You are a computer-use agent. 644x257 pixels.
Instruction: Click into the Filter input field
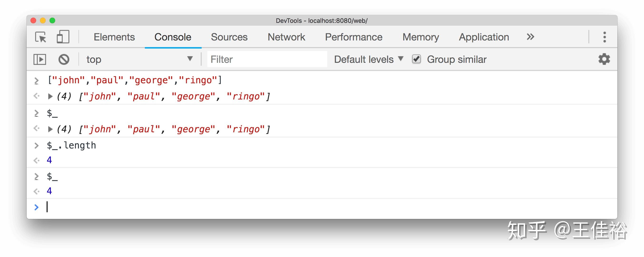click(x=267, y=59)
